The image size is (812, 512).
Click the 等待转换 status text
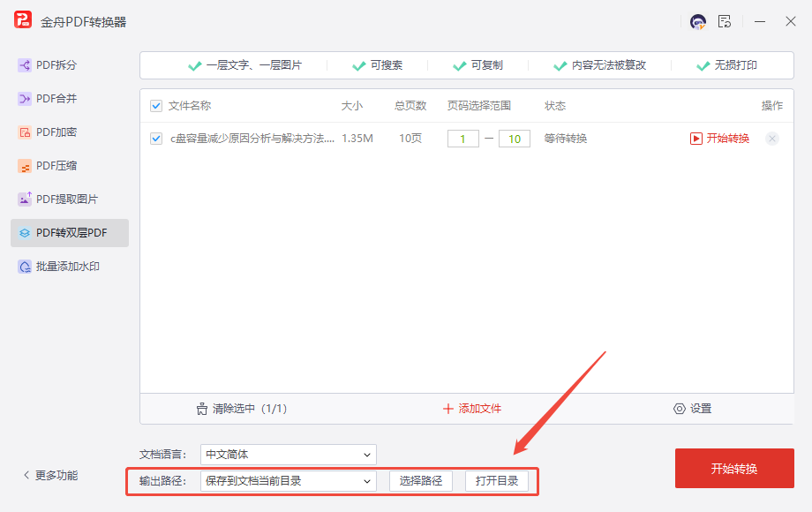[x=566, y=139]
